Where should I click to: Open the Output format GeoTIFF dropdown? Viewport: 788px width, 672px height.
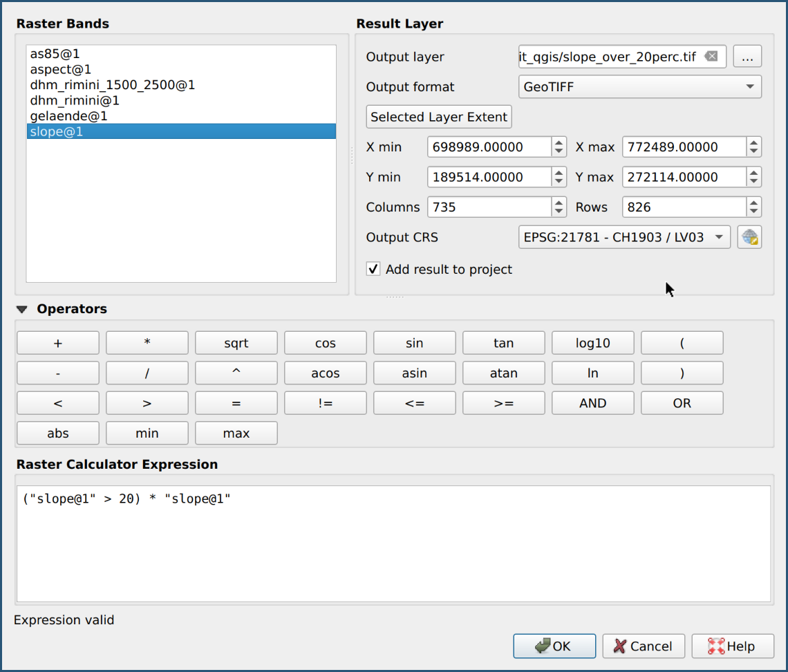[x=639, y=87]
